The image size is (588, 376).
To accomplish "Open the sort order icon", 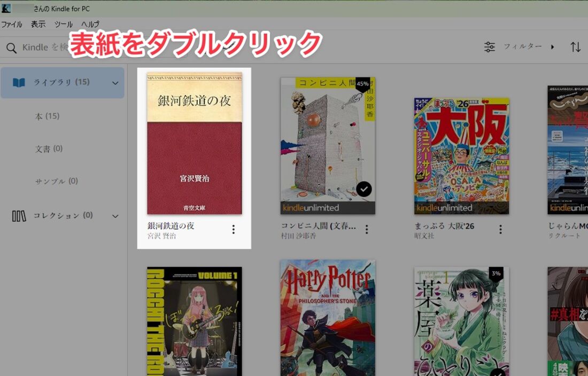I will 575,47.
